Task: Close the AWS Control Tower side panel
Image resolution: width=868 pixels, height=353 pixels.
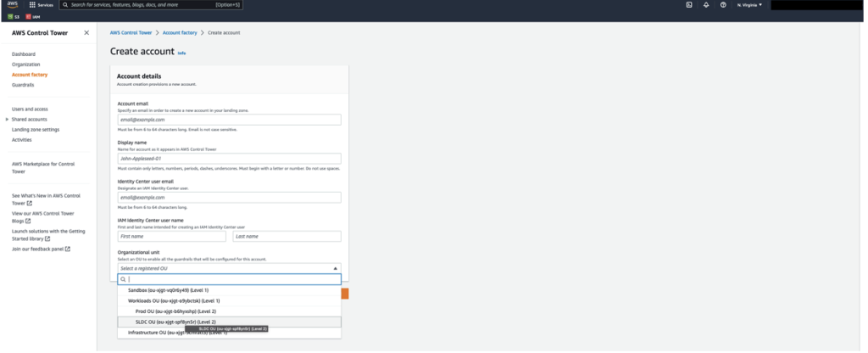Action: coord(86,33)
